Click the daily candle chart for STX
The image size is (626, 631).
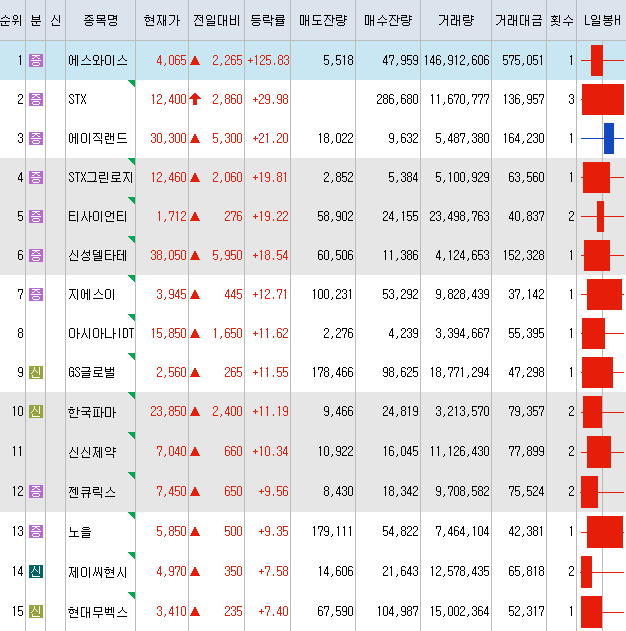click(603, 99)
